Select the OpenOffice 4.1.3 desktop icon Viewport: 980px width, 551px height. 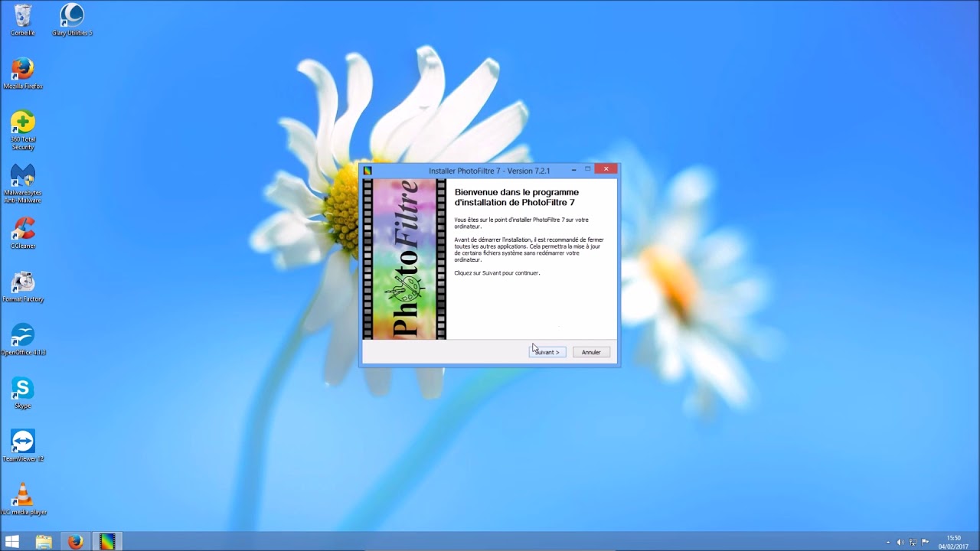(x=23, y=340)
